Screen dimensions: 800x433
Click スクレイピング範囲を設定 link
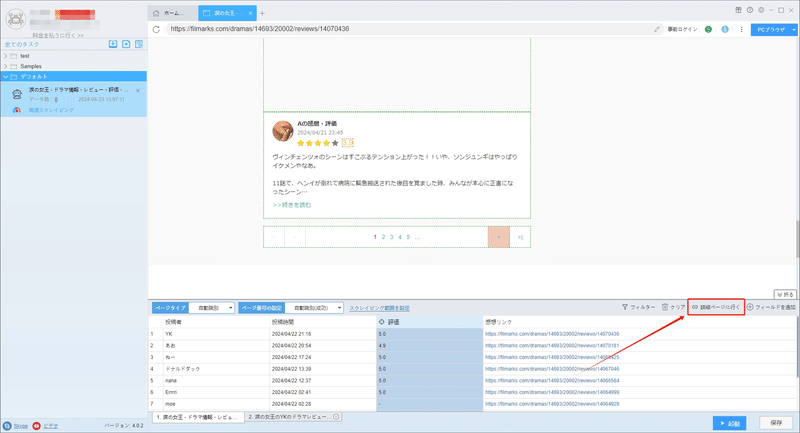point(379,308)
